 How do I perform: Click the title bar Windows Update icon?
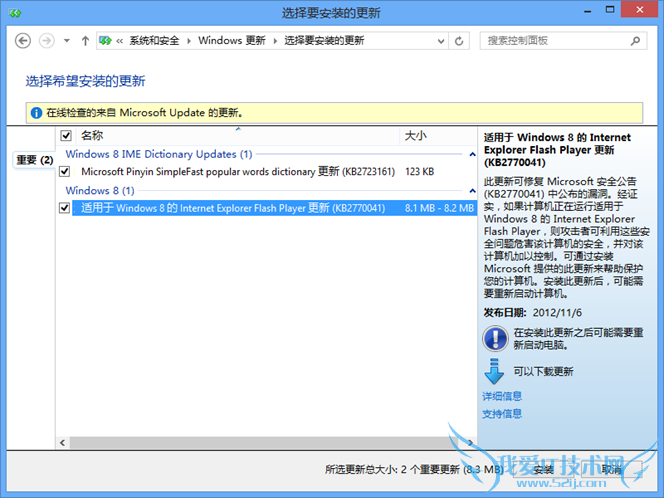tap(15, 13)
